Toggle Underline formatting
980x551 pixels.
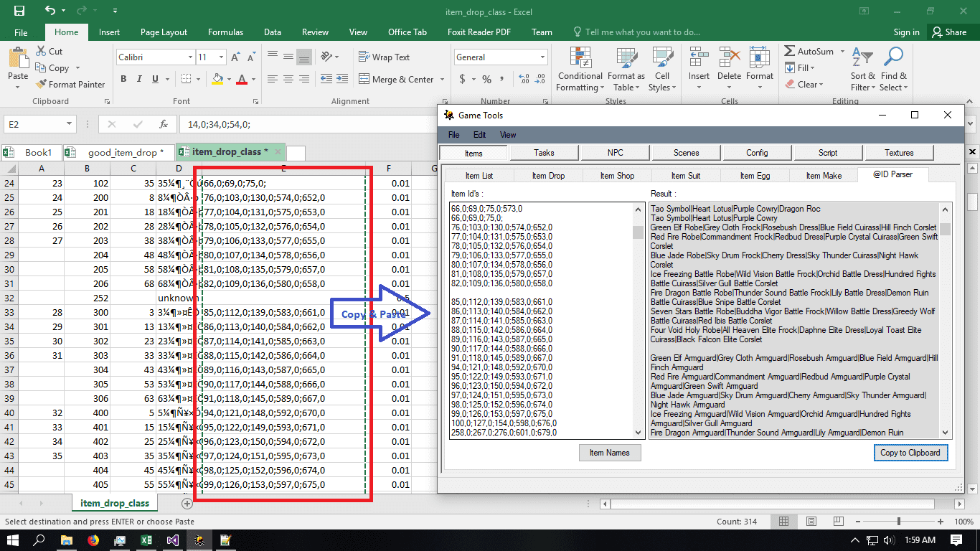[x=154, y=80]
